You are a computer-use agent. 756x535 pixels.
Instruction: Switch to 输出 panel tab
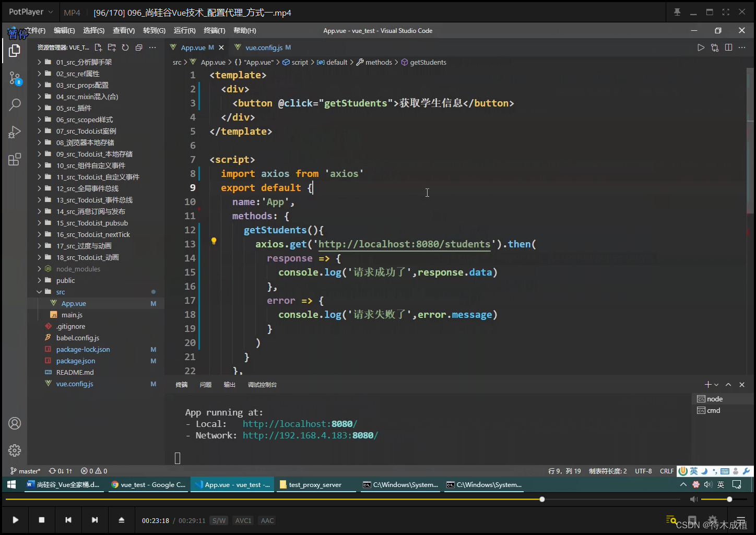[230, 385]
